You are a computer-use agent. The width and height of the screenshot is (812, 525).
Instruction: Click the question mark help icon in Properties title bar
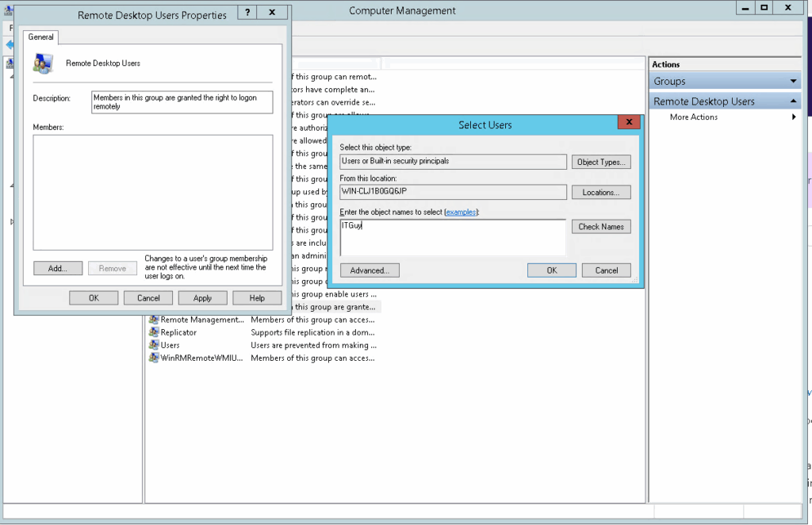(x=247, y=13)
